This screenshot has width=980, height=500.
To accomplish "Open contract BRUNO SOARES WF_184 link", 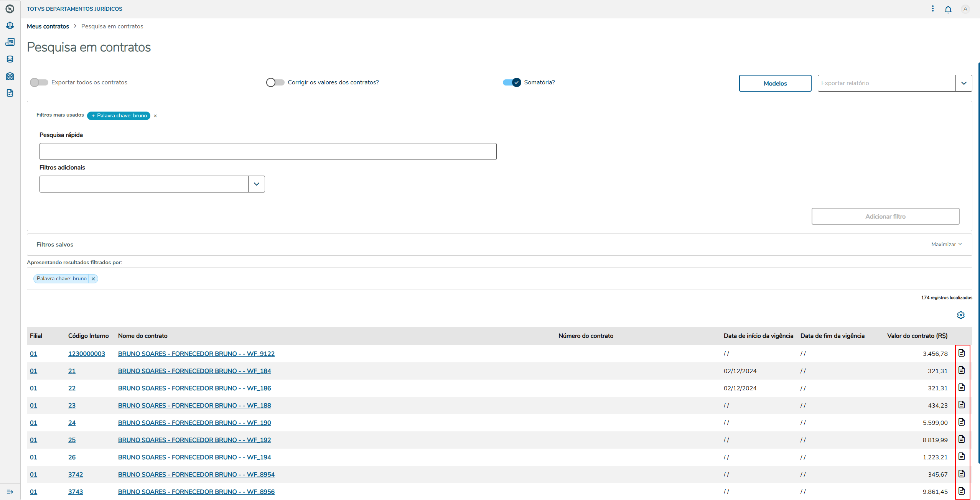I will [x=194, y=371].
